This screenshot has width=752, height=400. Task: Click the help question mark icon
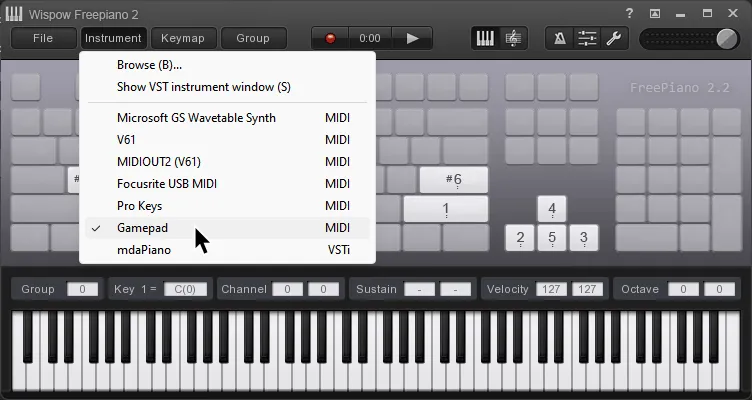629,13
